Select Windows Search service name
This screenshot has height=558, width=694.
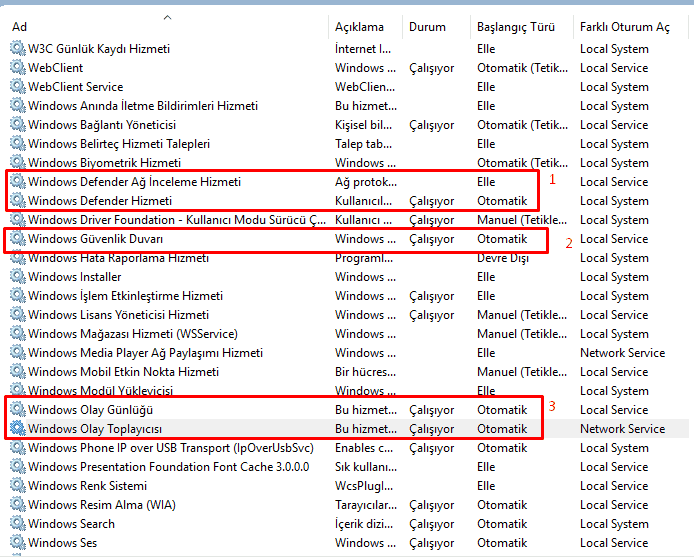coord(71,524)
